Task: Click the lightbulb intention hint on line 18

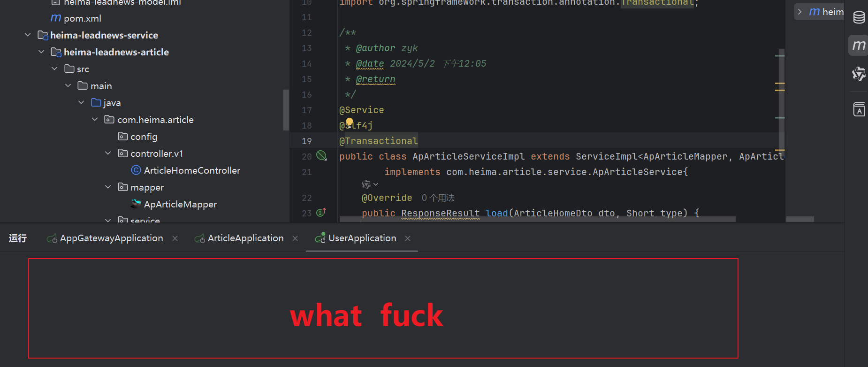Action: click(349, 122)
